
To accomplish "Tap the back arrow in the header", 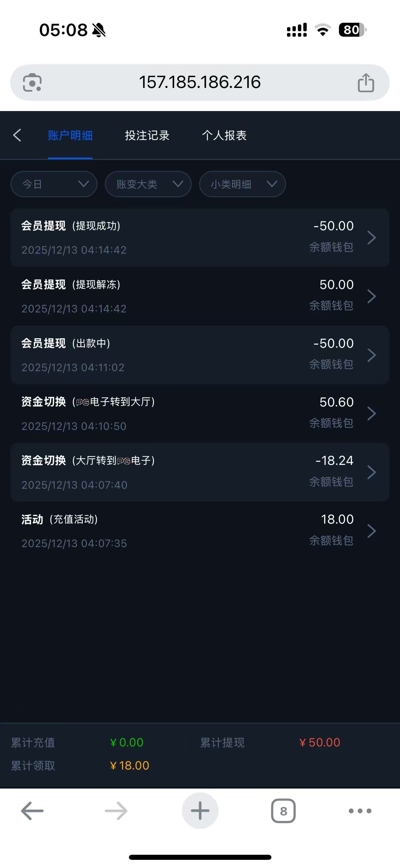I will (x=17, y=135).
